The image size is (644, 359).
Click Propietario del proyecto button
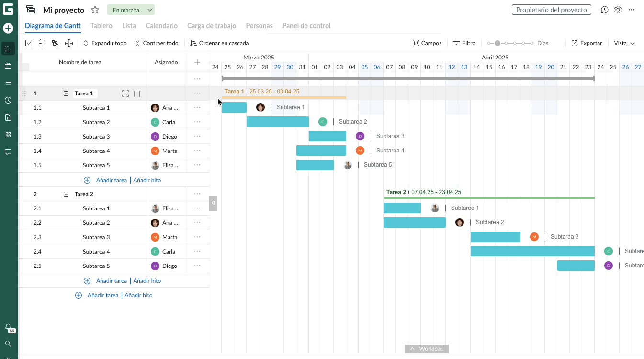[x=552, y=10]
